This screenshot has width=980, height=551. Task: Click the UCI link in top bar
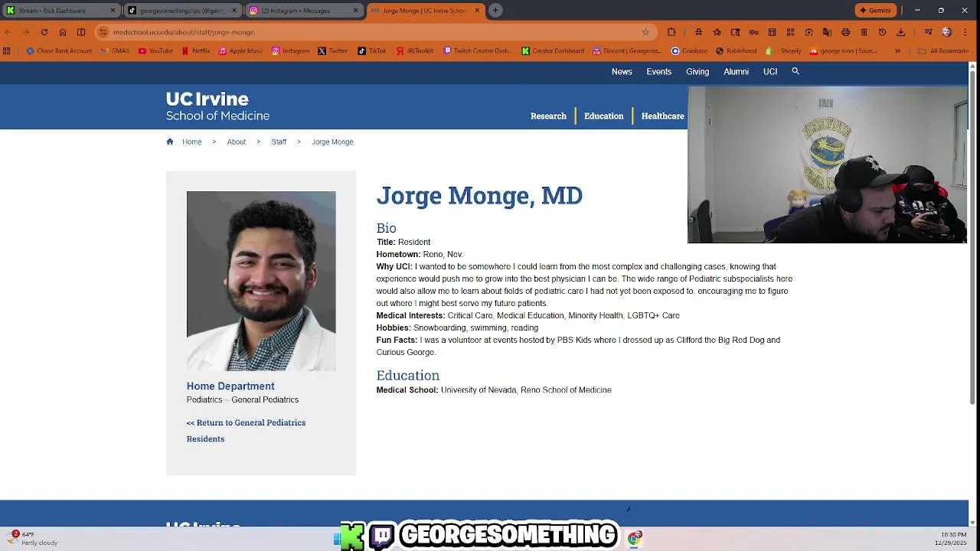[x=770, y=72]
